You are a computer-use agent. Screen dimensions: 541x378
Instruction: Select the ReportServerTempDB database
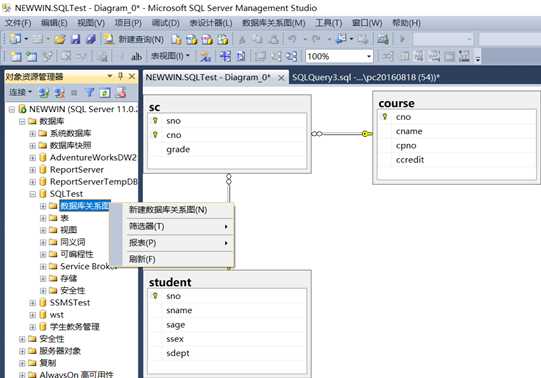(x=94, y=182)
